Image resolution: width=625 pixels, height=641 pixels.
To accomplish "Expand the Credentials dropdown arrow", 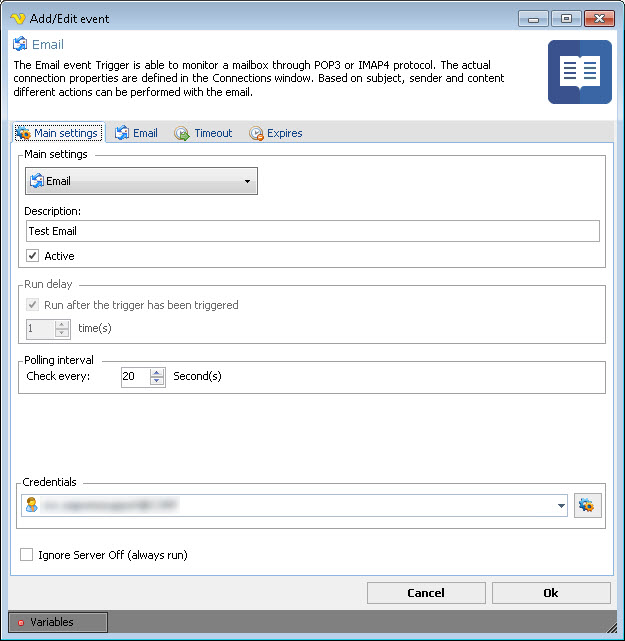I will point(560,506).
